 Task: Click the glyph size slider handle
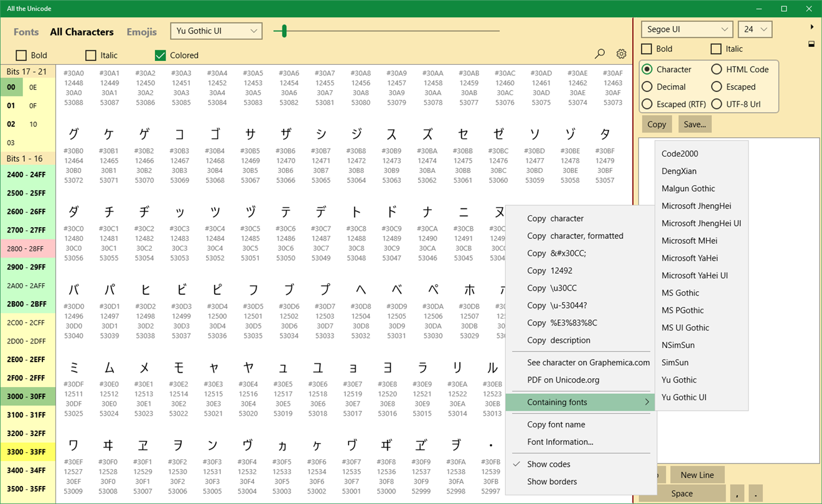(284, 31)
